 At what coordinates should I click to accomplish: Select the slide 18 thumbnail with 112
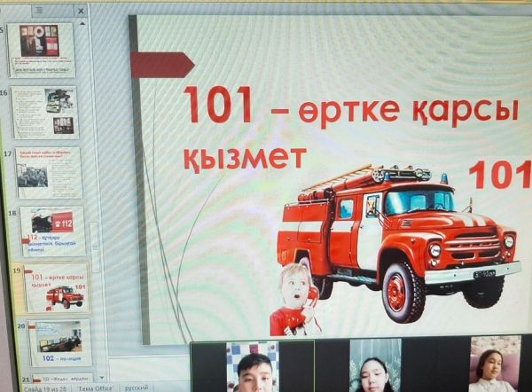[52, 231]
